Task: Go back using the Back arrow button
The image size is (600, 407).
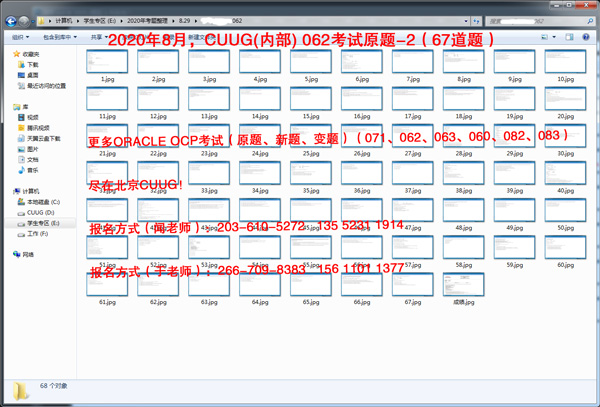Action: coord(11,21)
